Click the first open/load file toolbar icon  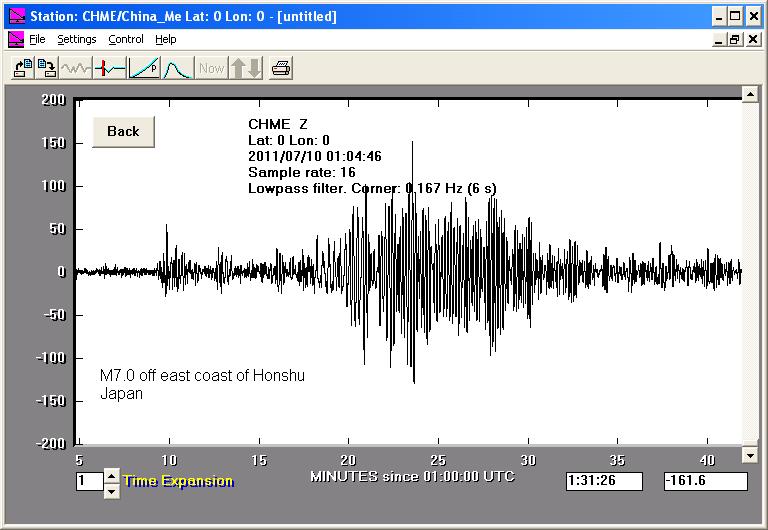(22, 68)
